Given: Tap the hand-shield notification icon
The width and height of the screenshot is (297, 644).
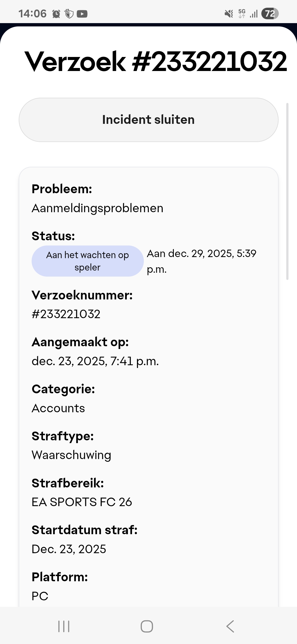Looking at the screenshot, I should pyautogui.click(x=69, y=14).
